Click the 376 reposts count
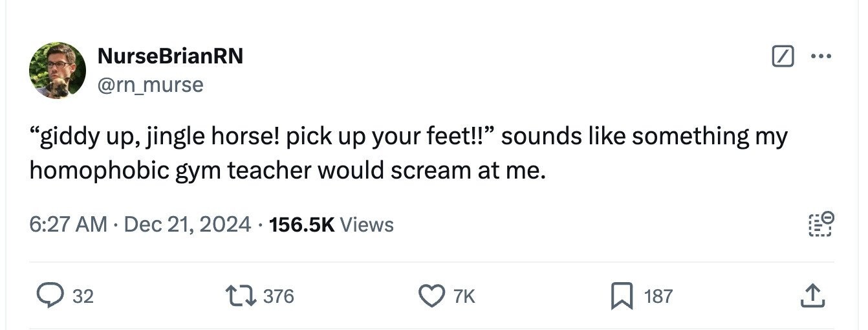This screenshot has height=330, width=868. (x=279, y=296)
